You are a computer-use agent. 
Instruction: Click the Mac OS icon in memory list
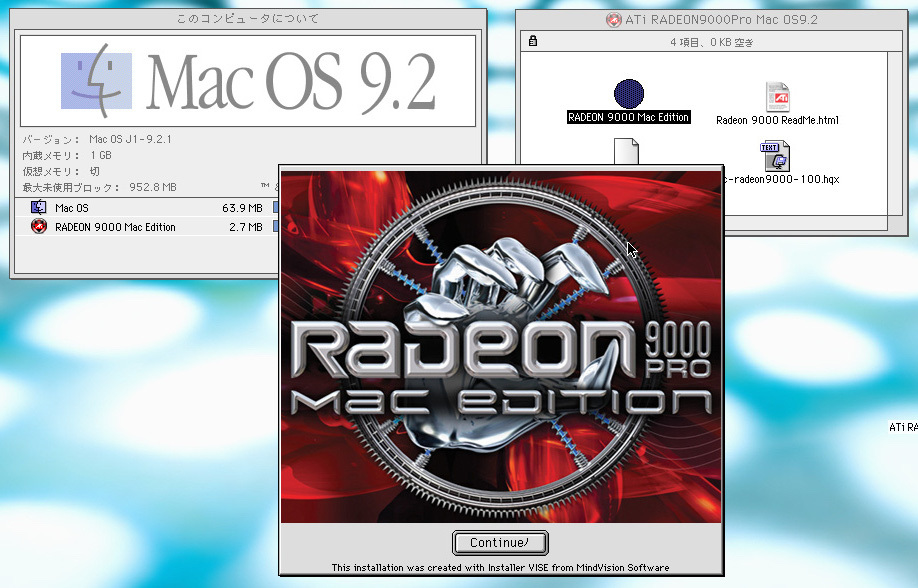click(x=39, y=207)
